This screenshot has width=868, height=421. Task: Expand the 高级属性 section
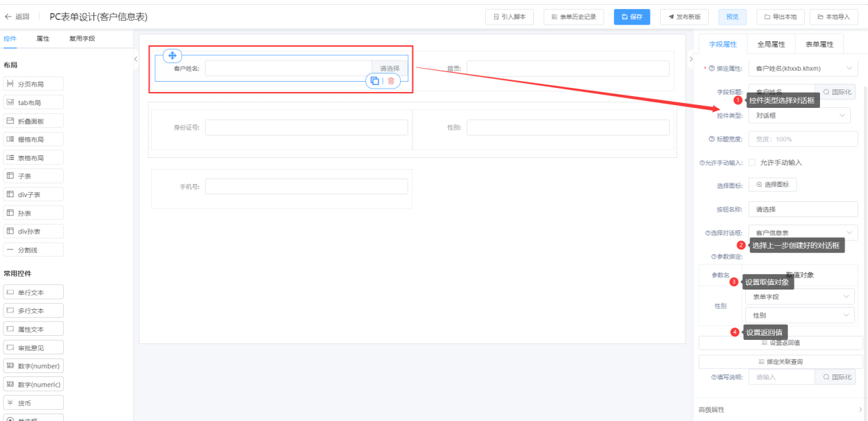[x=779, y=409]
